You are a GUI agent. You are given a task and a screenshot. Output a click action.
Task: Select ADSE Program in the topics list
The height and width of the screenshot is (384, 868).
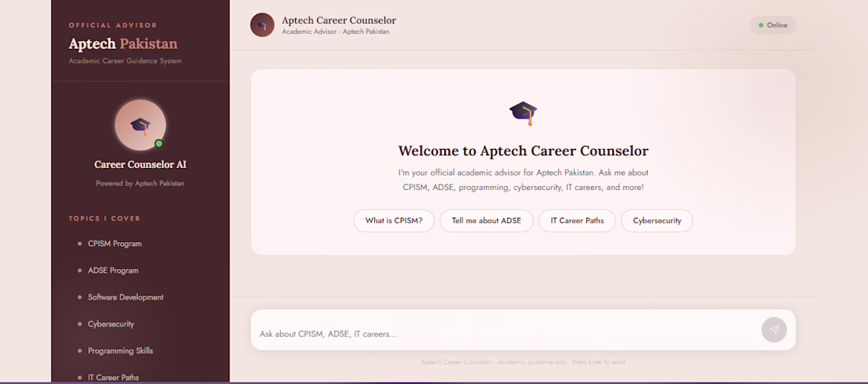pyautogui.click(x=113, y=270)
